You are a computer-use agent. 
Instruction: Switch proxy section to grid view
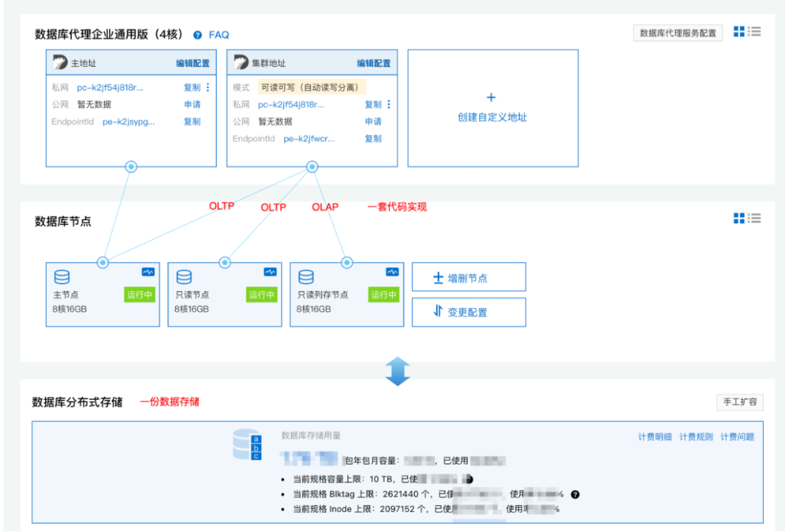pos(739,31)
